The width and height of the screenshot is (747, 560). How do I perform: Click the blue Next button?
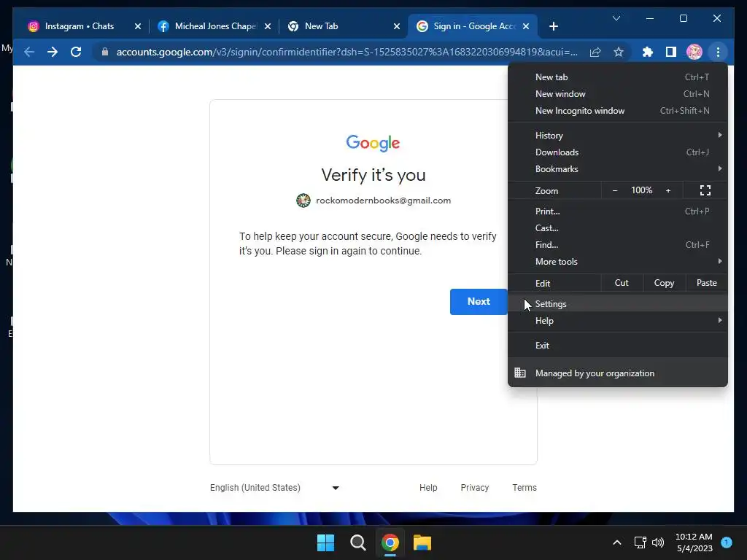[x=479, y=301]
